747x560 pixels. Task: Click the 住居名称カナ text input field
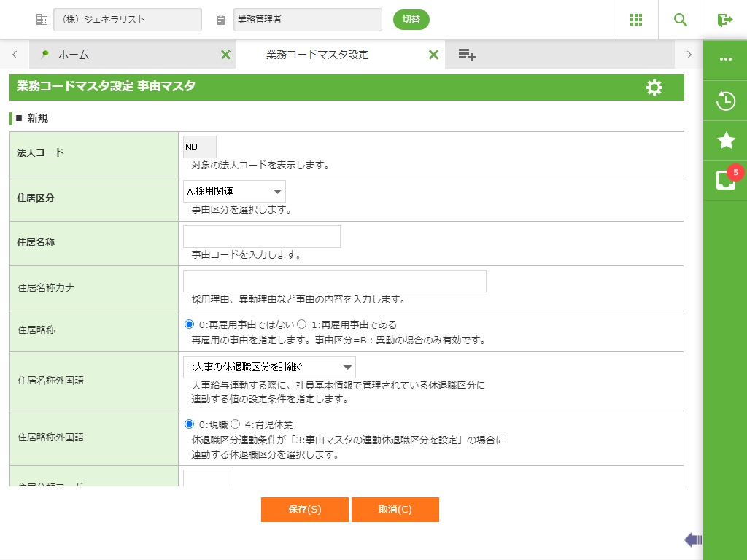coord(334,281)
